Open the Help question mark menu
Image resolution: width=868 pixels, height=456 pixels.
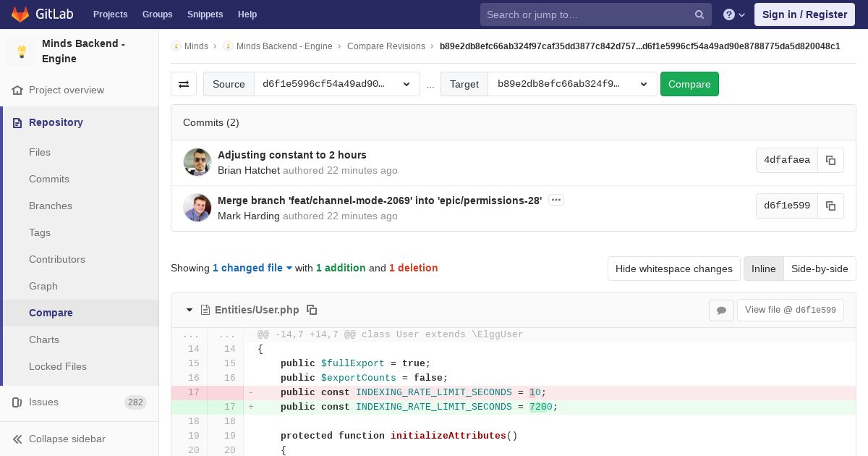[733, 14]
